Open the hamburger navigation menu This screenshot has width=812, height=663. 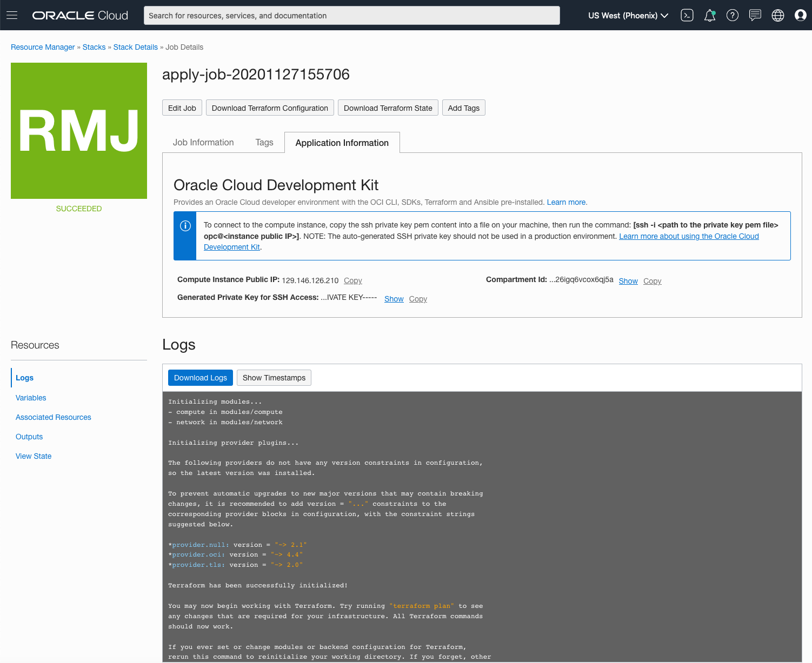(x=12, y=15)
